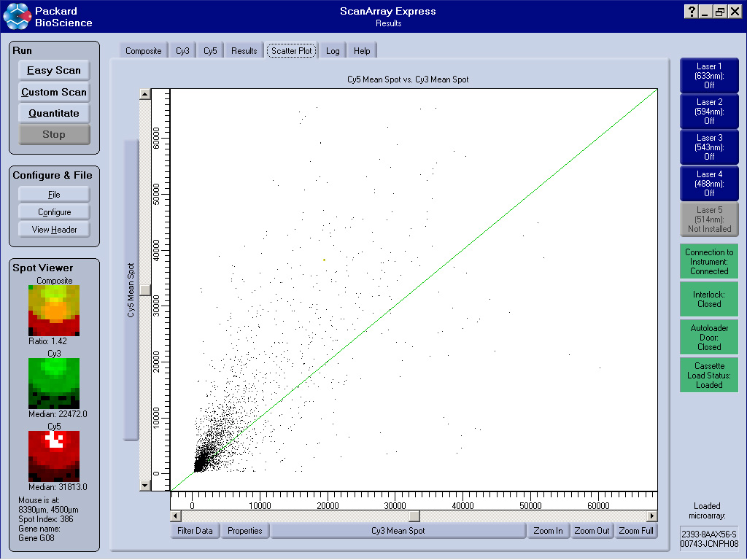Click the Spot Index: 386 text

[x=46, y=519]
